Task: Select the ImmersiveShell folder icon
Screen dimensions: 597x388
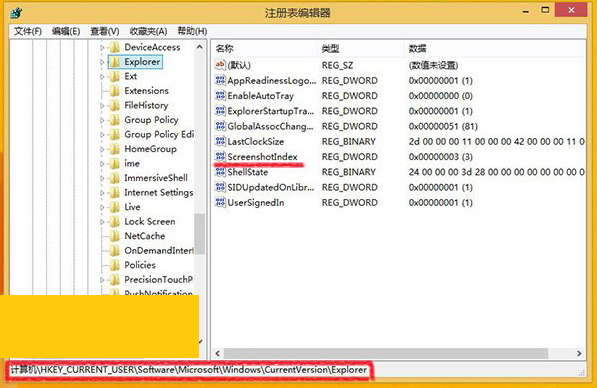Action: click(115, 178)
